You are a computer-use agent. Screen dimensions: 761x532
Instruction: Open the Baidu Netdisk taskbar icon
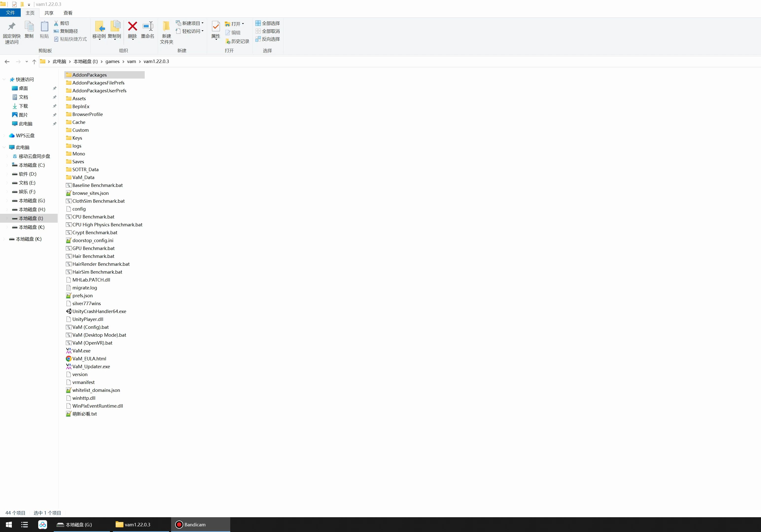pyautogui.click(x=43, y=525)
